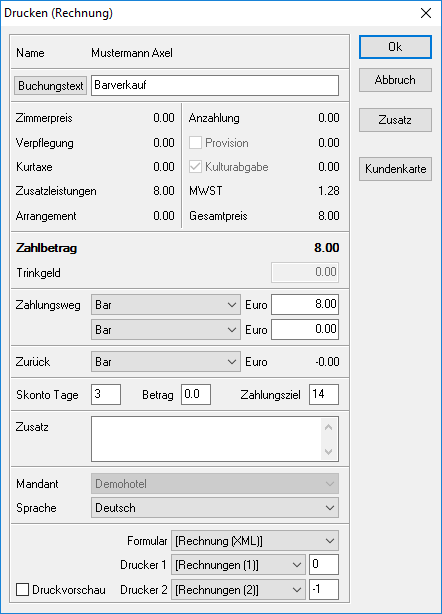Click the second Euro amount field 0.00

(x=305, y=329)
